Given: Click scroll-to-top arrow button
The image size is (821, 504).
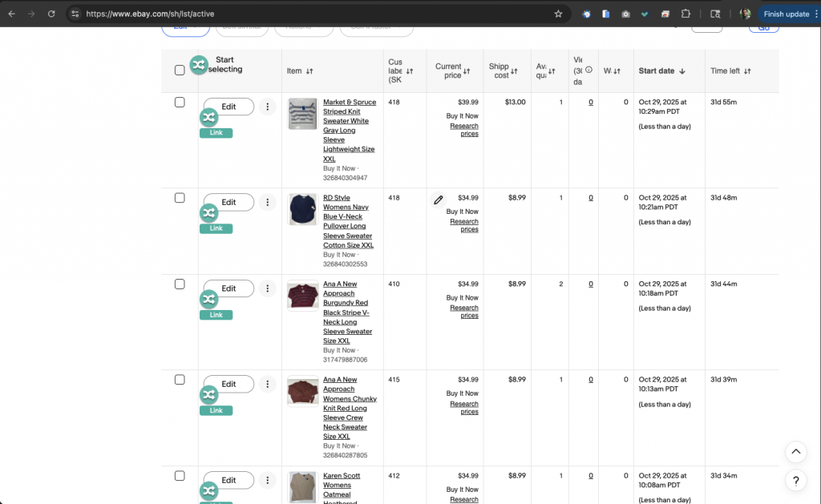Looking at the screenshot, I should [795, 452].
